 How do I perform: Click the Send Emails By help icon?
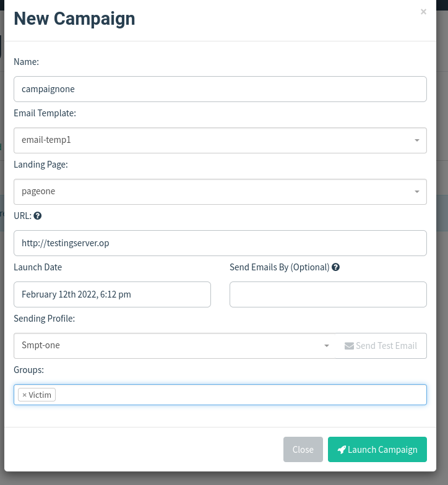(x=335, y=267)
